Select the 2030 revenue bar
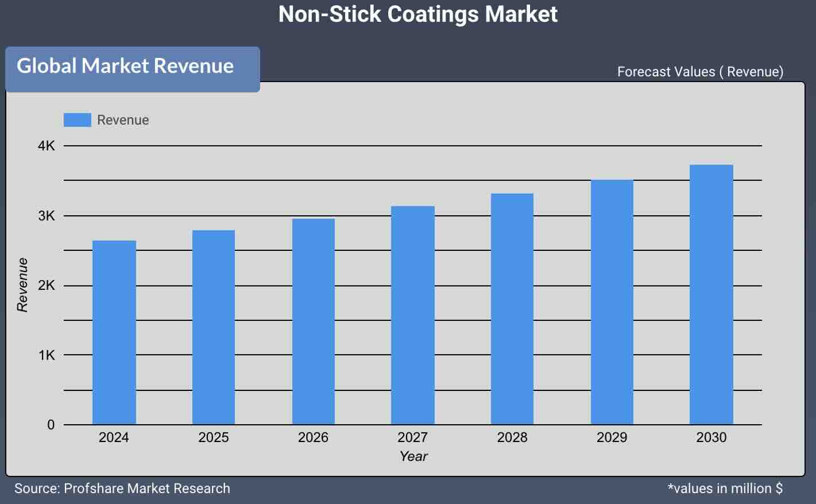 pyautogui.click(x=711, y=294)
